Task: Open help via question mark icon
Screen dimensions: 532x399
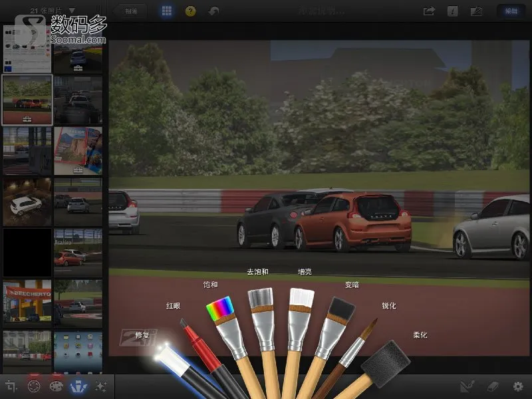Action: click(x=190, y=11)
